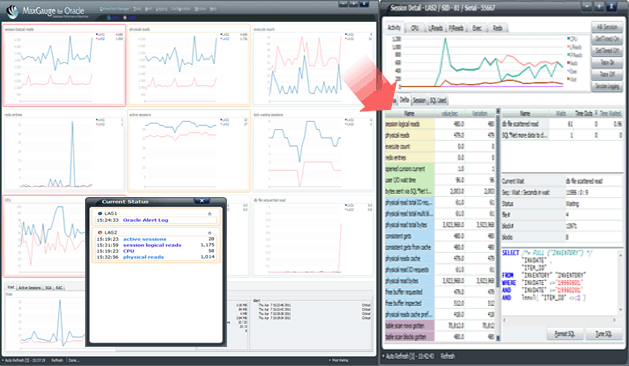Image resolution: width=629 pixels, height=366 pixels.
Task: Select the db file scattered read wait row
Action: (562, 124)
